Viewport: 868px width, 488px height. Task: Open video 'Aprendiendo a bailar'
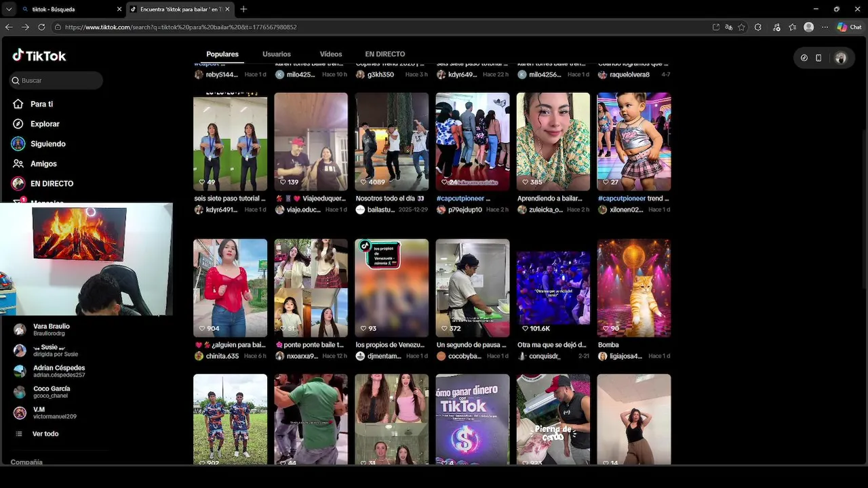click(x=553, y=142)
